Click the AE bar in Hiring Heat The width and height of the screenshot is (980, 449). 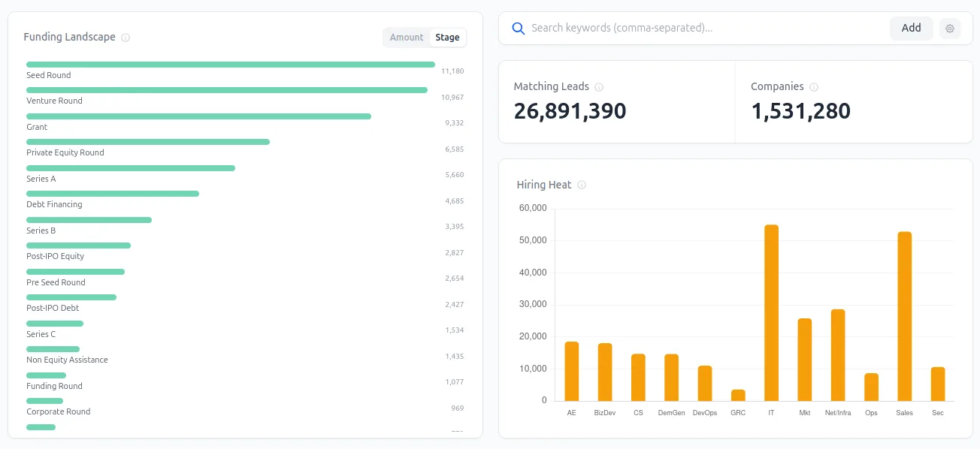pyautogui.click(x=572, y=371)
